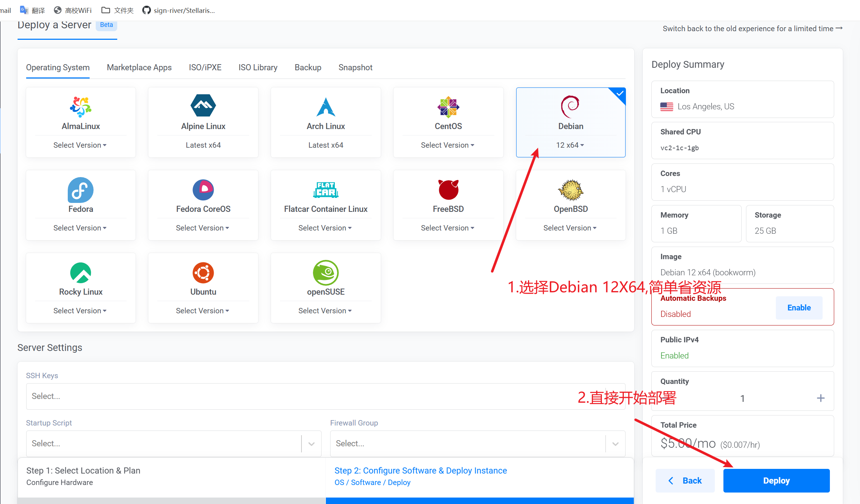
Task: Click the CentOS logo icon
Action: tap(448, 107)
